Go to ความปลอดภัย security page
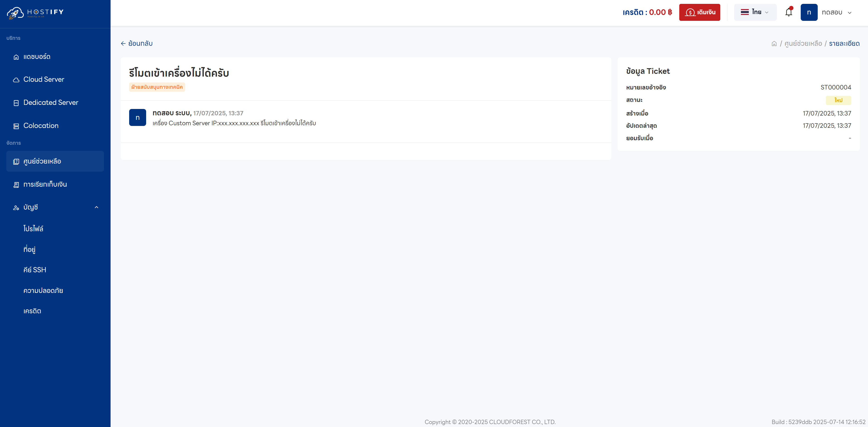Viewport: 868px width, 427px height. [43, 290]
